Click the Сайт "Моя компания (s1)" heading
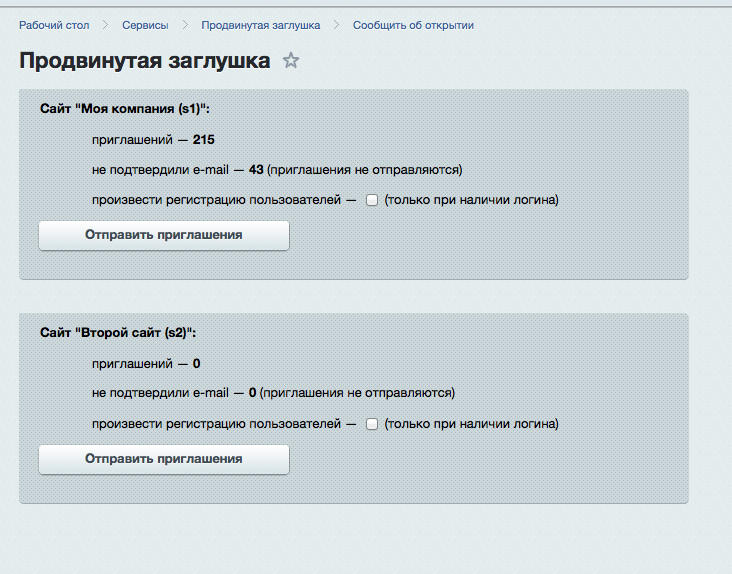The height and width of the screenshot is (574, 732). click(x=125, y=107)
